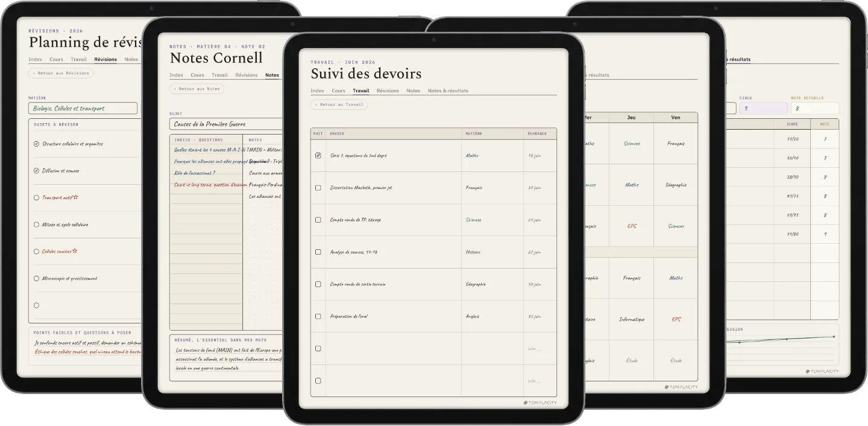Uncheck the Diffusion et osmose circle
The image size is (868, 426).
click(36, 171)
